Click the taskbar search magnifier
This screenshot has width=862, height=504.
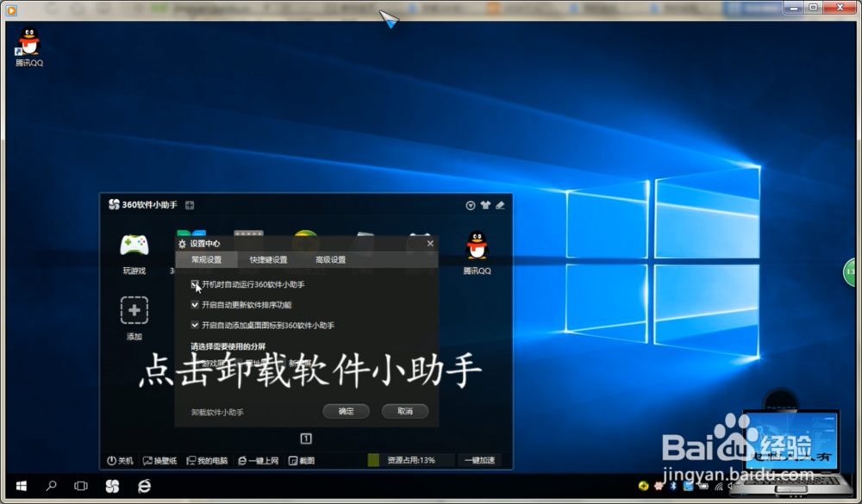51,486
